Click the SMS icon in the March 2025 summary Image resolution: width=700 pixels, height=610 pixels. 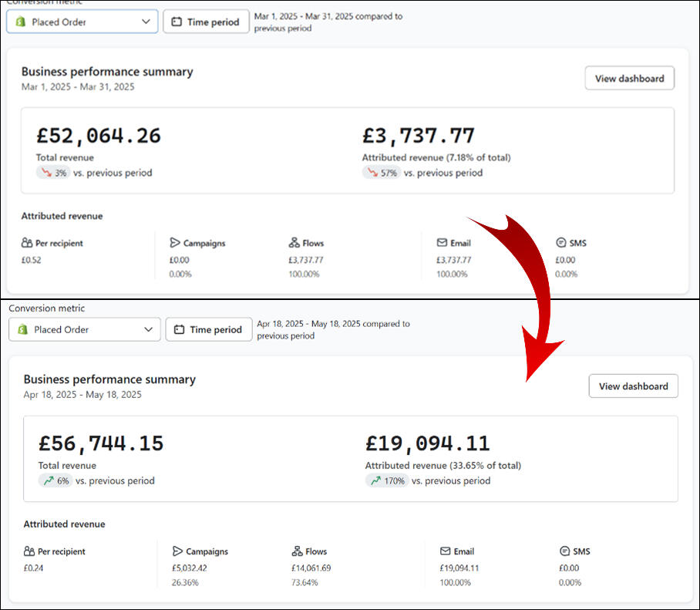click(560, 243)
